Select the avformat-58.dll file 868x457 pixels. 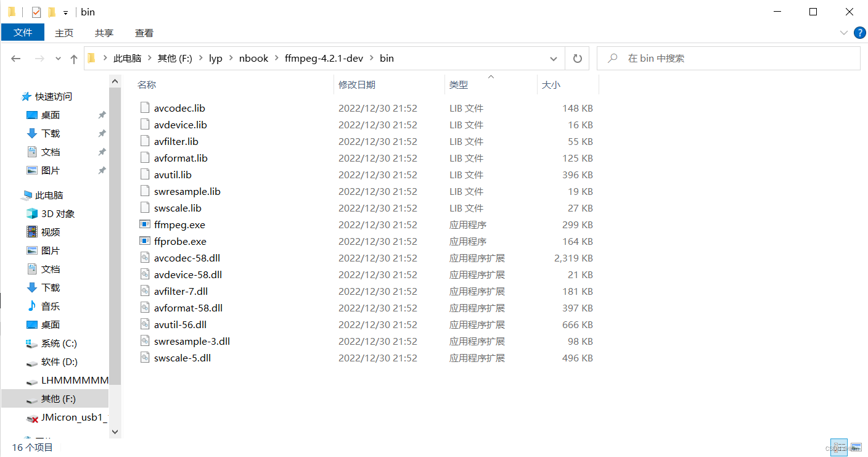[188, 308]
